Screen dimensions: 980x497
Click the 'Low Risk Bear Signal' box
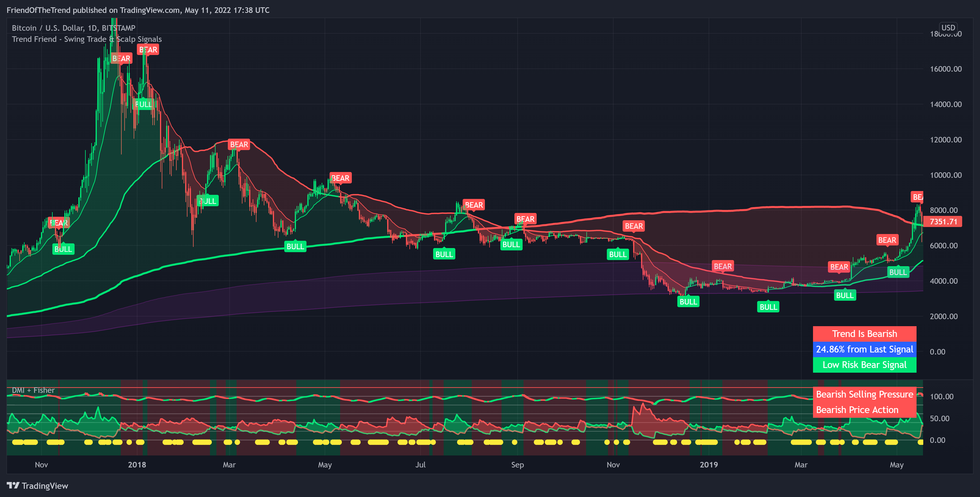(x=864, y=365)
